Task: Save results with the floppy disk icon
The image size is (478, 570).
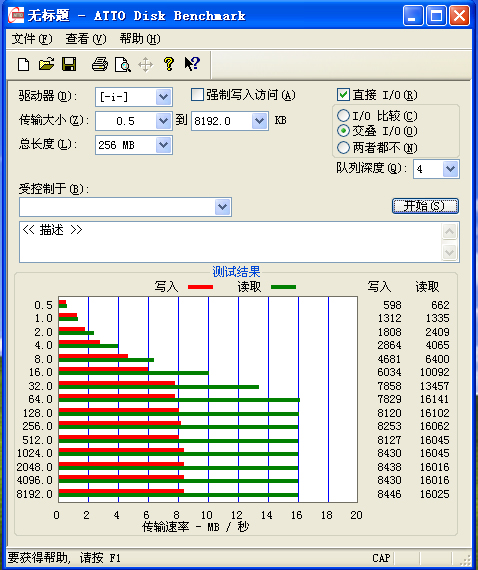Action: coord(69,64)
